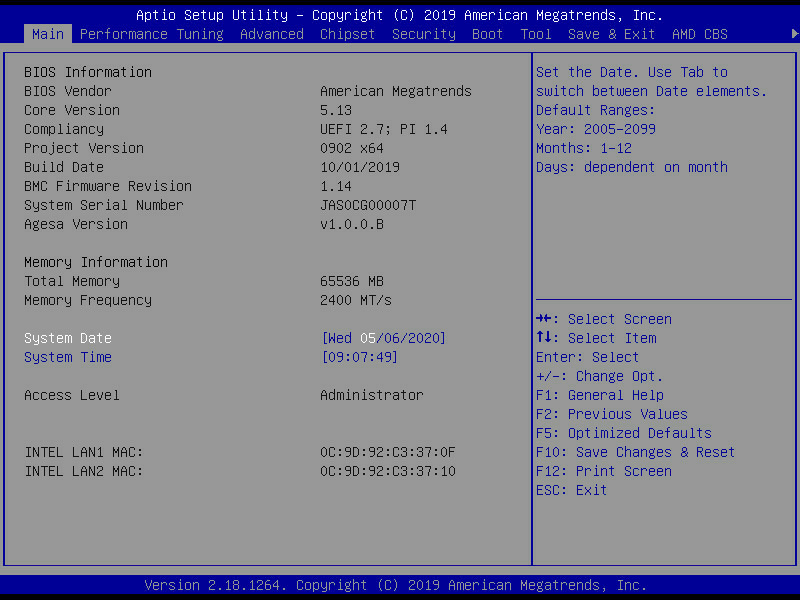The image size is (800, 600).
Task: Click the up-down arrows Select Item hint
Action: [596, 338]
